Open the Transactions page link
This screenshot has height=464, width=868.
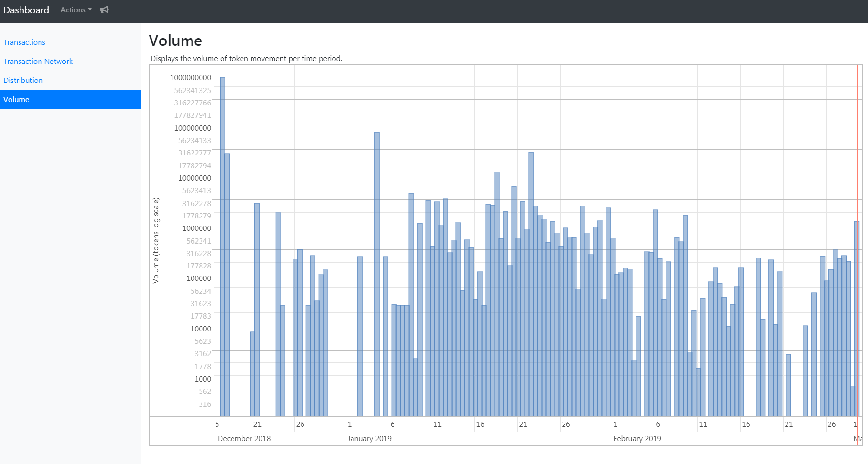(24, 42)
